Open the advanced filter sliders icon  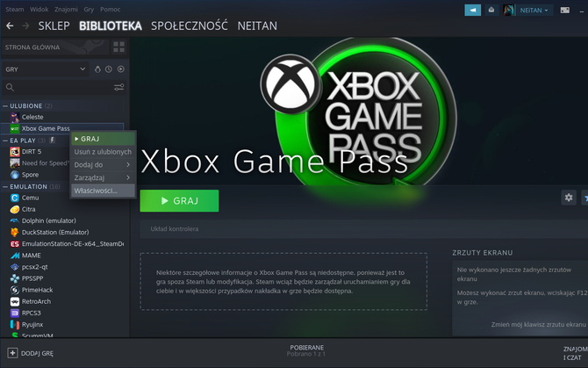(x=118, y=88)
